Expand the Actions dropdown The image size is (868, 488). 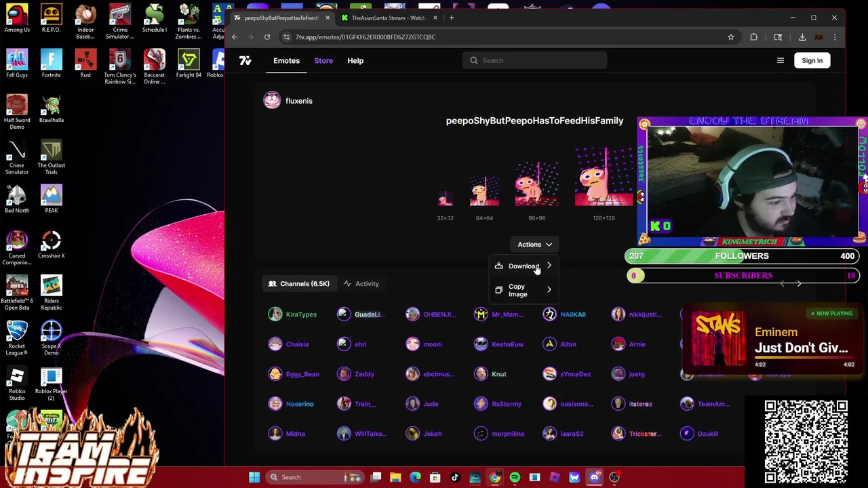point(534,244)
